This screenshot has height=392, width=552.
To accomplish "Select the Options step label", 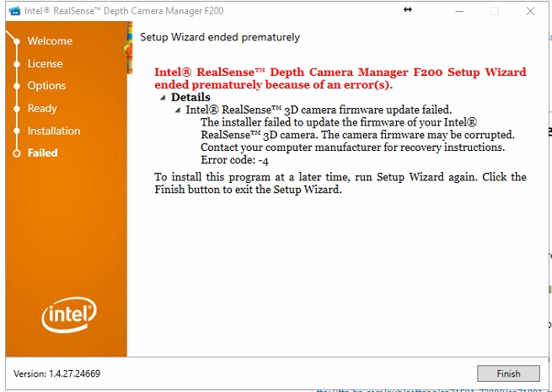I will [46, 86].
